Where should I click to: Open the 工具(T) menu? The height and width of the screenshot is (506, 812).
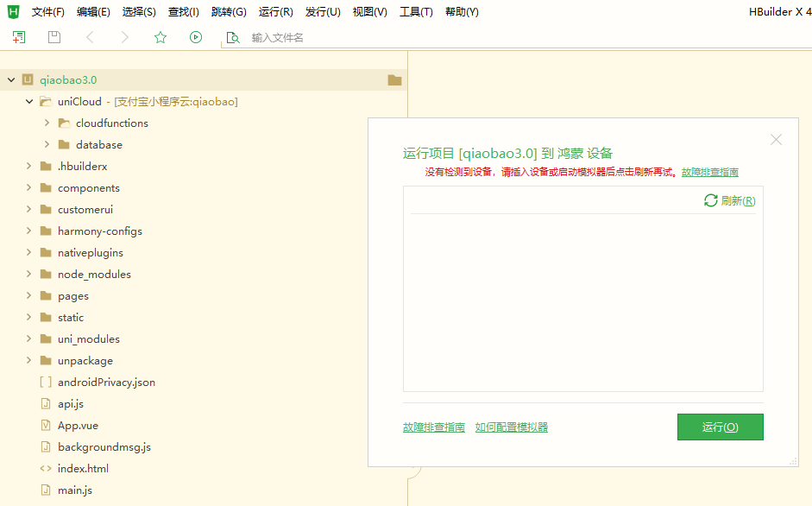point(416,12)
